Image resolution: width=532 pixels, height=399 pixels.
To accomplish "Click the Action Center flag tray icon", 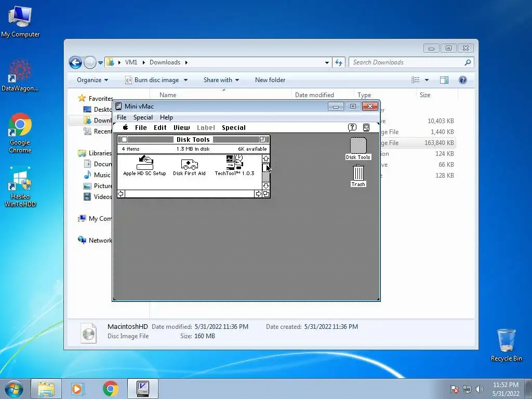I will click(x=455, y=389).
